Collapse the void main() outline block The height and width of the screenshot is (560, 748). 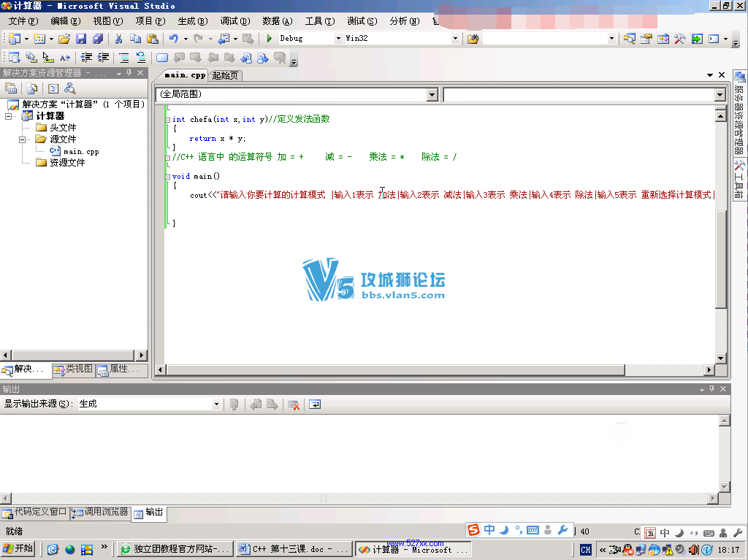(x=167, y=177)
